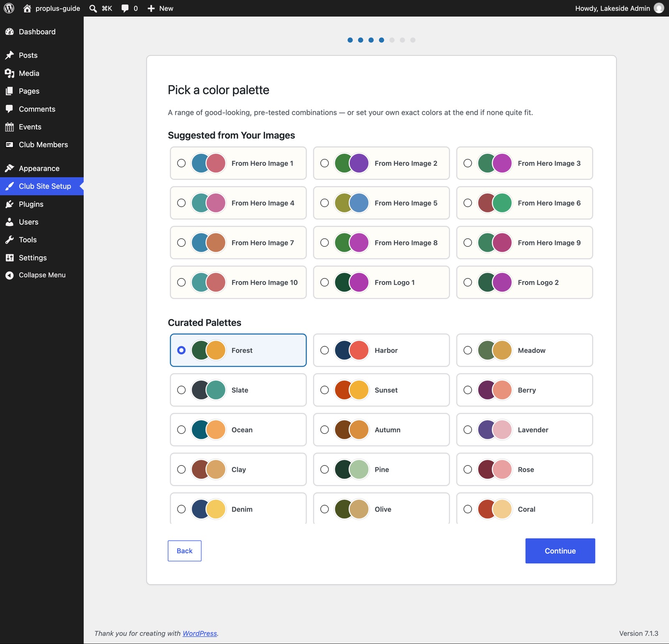Click the Back button

[x=184, y=551]
